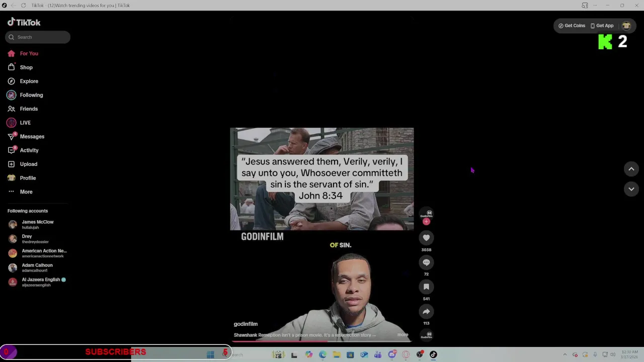The height and width of the screenshot is (362, 644).
Task: Click the godinfilm username
Action: click(x=246, y=324)
